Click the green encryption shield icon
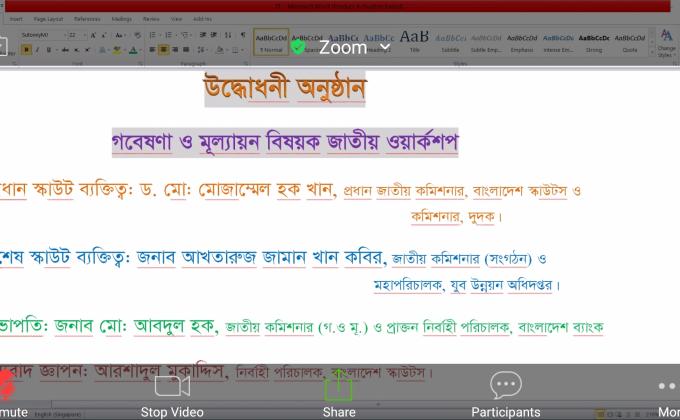 pos(298,47)
